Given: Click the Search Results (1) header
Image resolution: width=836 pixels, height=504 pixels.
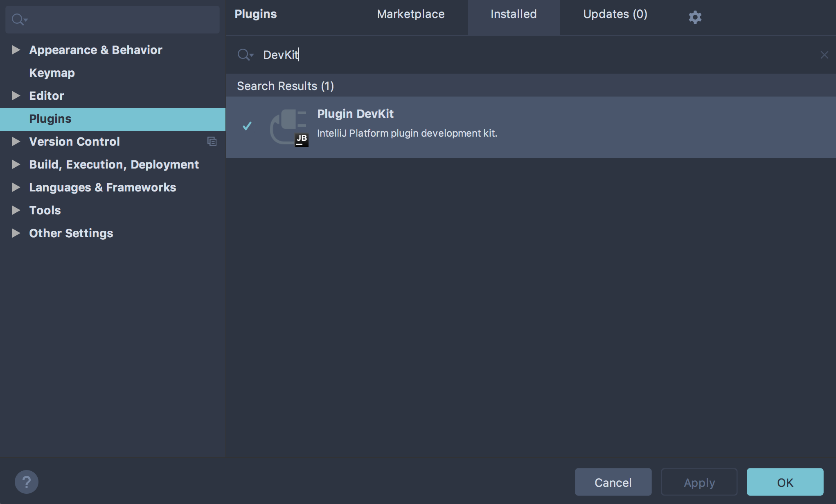Looking at the screenshot, I should [x=285, y=86].
